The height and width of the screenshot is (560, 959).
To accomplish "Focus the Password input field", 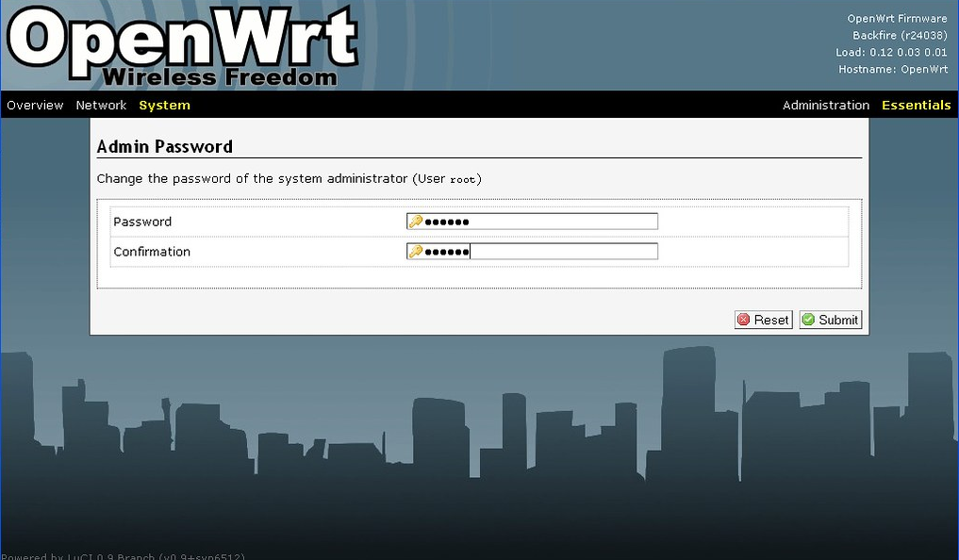I will pyautogui.click(x=532, y=222).
